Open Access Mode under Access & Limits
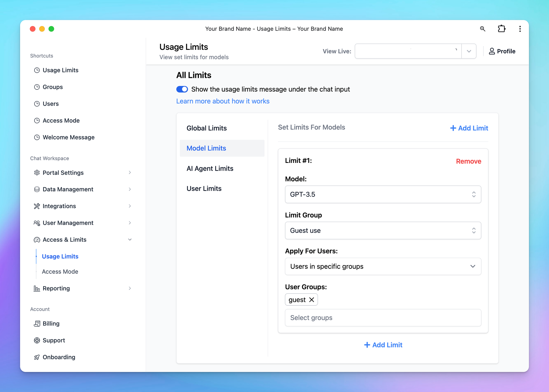The width and height of the screenshot is (549, 392). 60,272
